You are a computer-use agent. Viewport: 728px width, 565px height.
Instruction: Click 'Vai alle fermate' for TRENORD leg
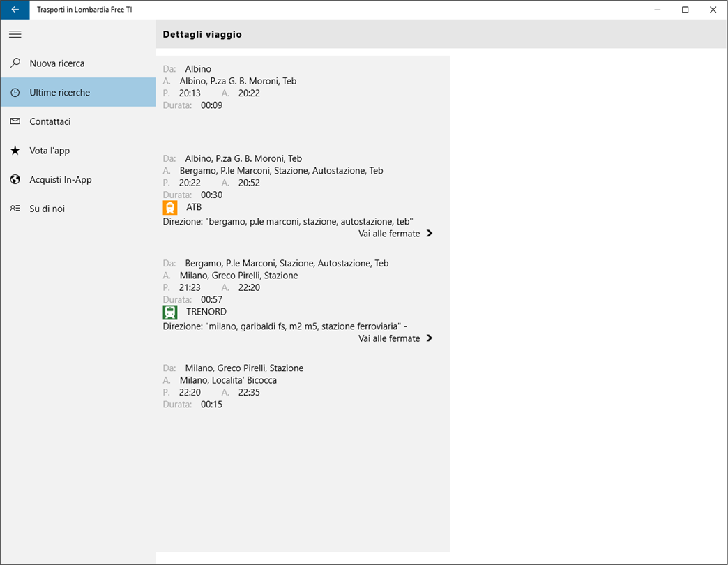(389, 338)
